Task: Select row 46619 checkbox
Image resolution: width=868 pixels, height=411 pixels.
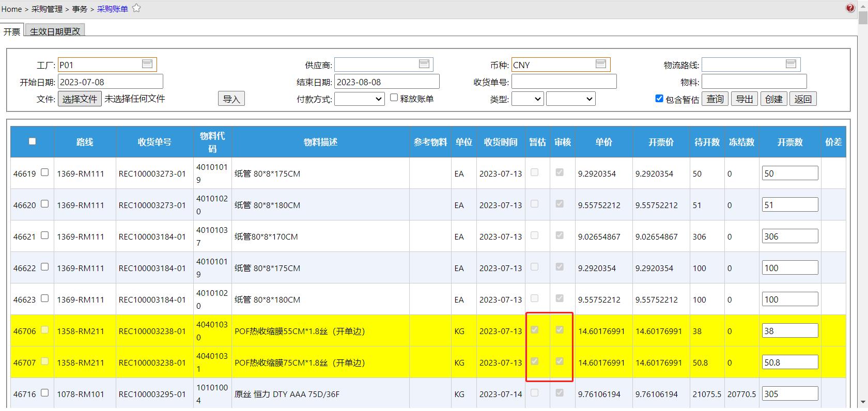Action: tap(44, 172)
